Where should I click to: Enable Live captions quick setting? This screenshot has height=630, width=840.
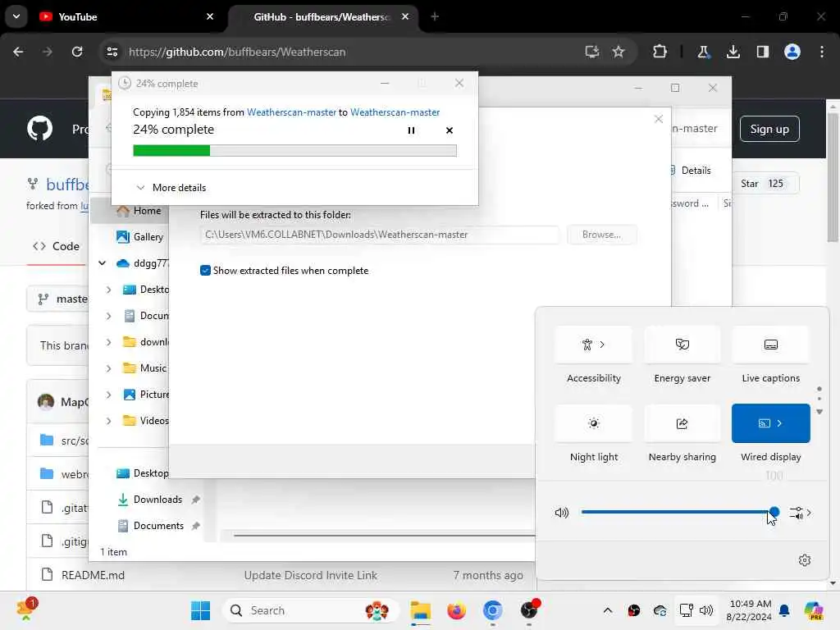(771, 345)
